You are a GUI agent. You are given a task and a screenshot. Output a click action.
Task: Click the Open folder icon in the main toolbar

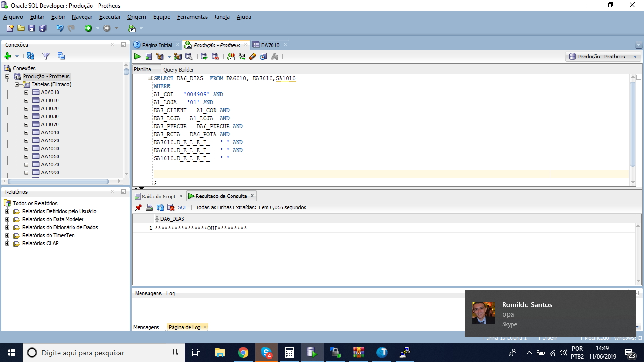pos(21,28)
